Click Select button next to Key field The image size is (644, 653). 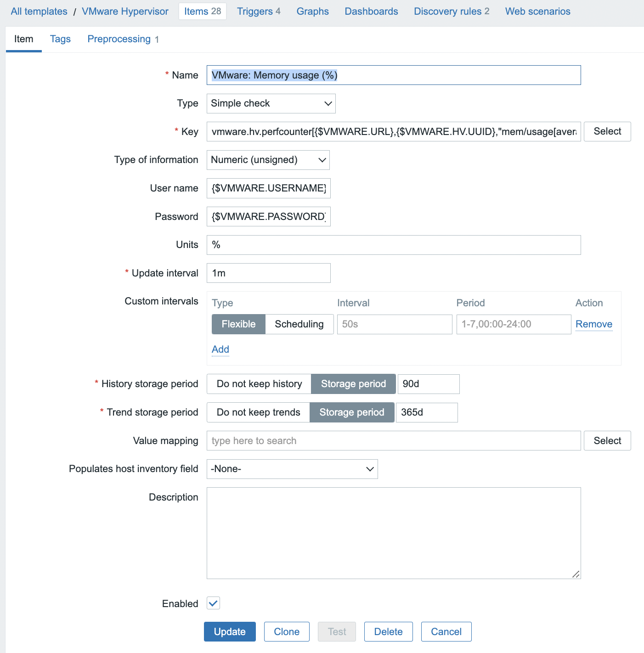tap(607, 131)
